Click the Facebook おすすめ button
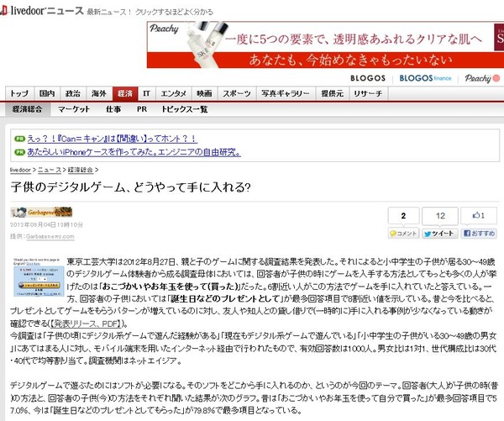 tap(479, 234)
